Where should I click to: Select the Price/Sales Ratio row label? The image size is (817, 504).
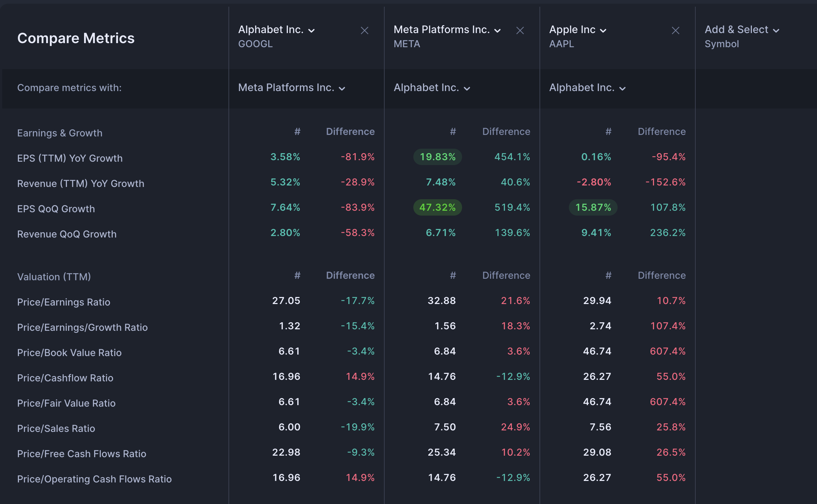56,429
